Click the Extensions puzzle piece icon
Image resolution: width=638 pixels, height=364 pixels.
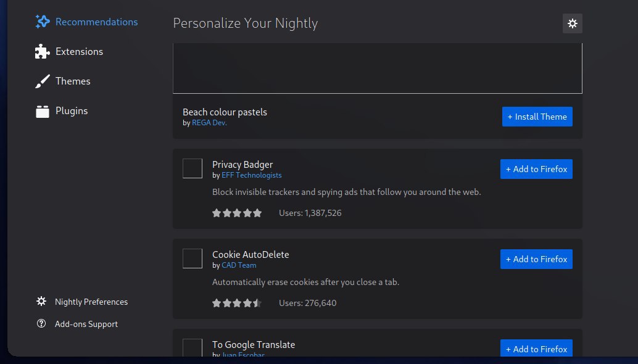[x=43, y=52]
